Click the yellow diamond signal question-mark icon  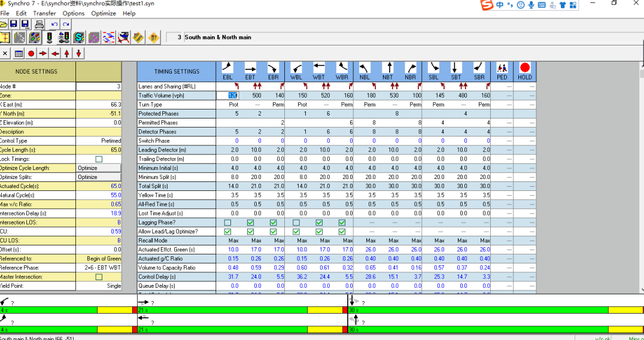click(153, 37)
